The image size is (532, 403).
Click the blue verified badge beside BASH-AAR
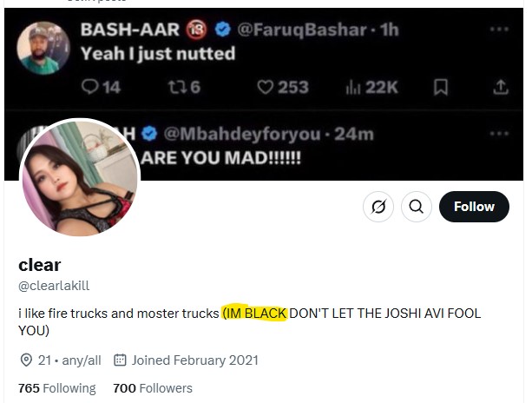coord(222,30)
